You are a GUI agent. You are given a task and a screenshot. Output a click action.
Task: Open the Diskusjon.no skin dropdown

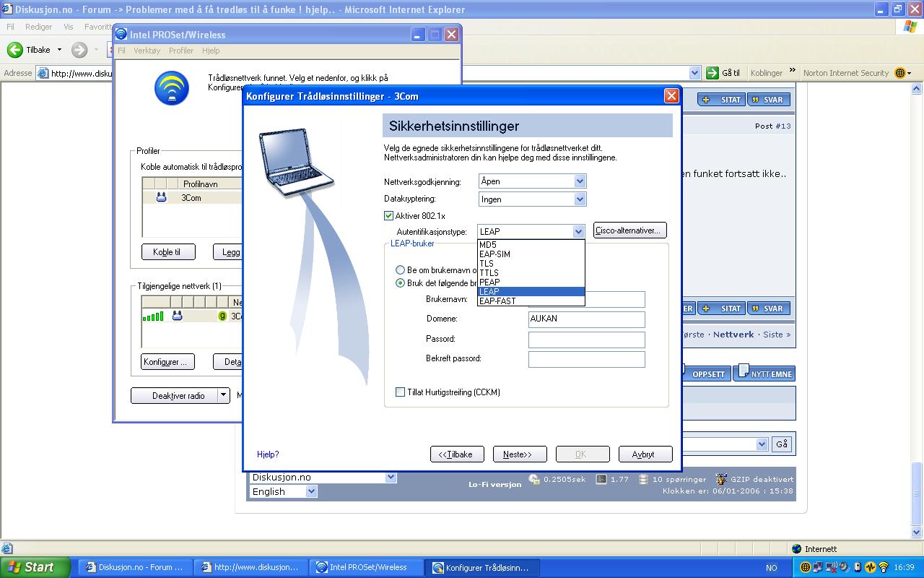point(391,477)
